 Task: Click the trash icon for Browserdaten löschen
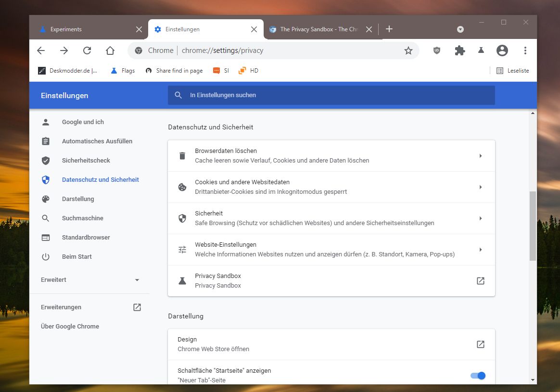click(x=182, y=156)
